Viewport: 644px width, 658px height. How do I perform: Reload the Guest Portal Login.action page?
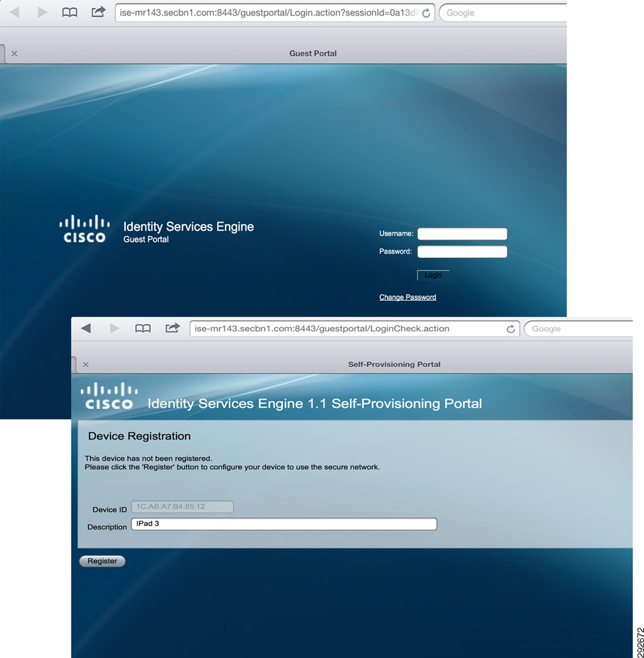tap(426, 13)
